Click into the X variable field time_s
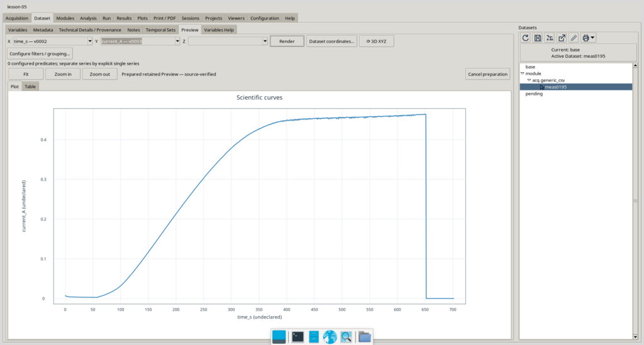Screen dimensions: 644x345 tap(50, 41)
